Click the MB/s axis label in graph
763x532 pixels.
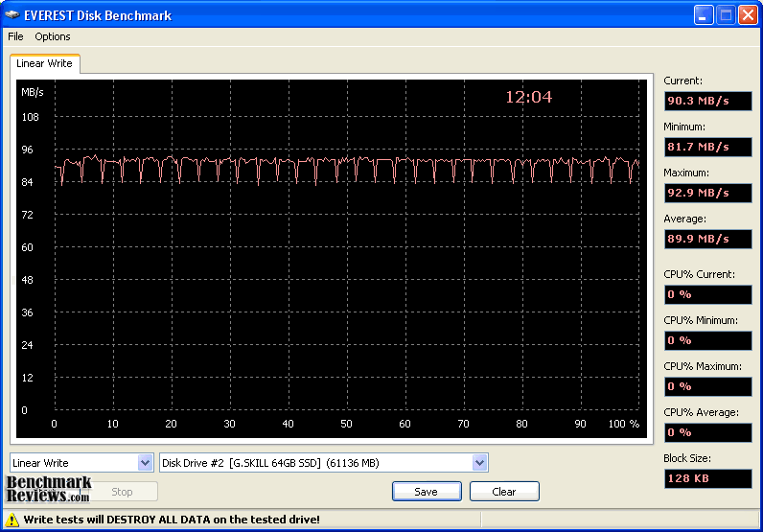point(33,92)
